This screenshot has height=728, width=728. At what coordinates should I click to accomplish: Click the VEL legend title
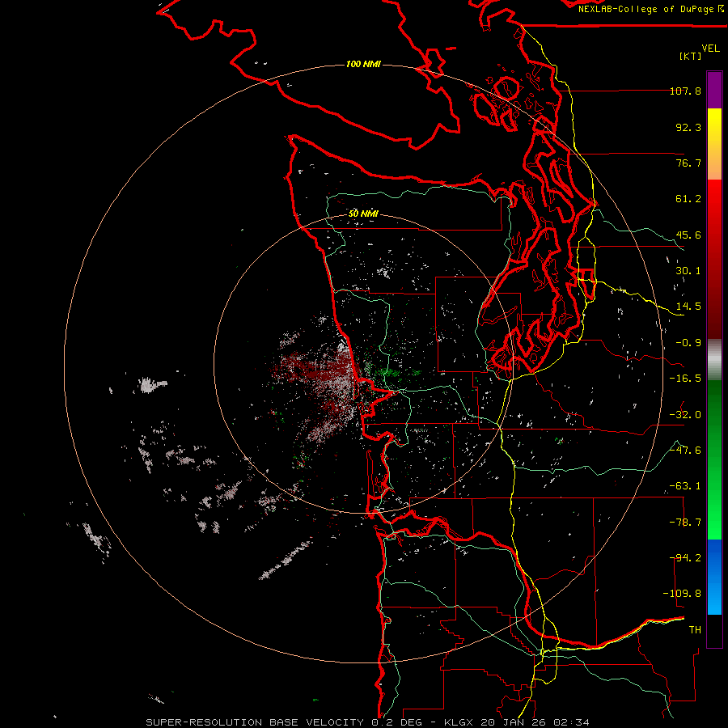(710, 49)
